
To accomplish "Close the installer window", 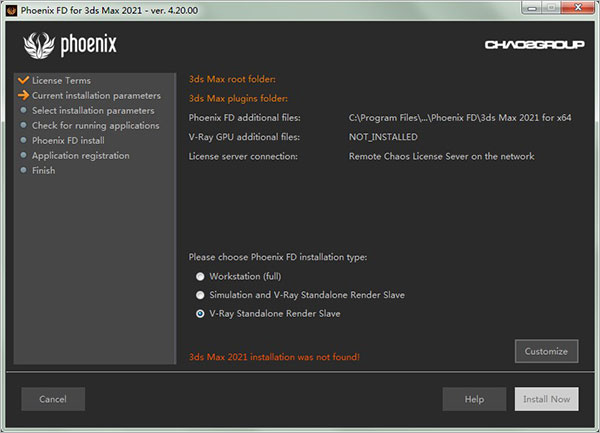I will 579,7.
